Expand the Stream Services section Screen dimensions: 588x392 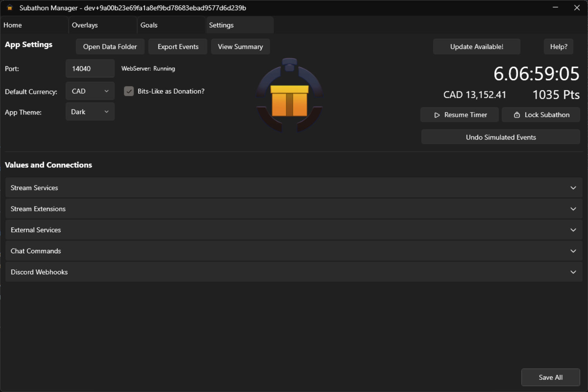pos(294,188)
